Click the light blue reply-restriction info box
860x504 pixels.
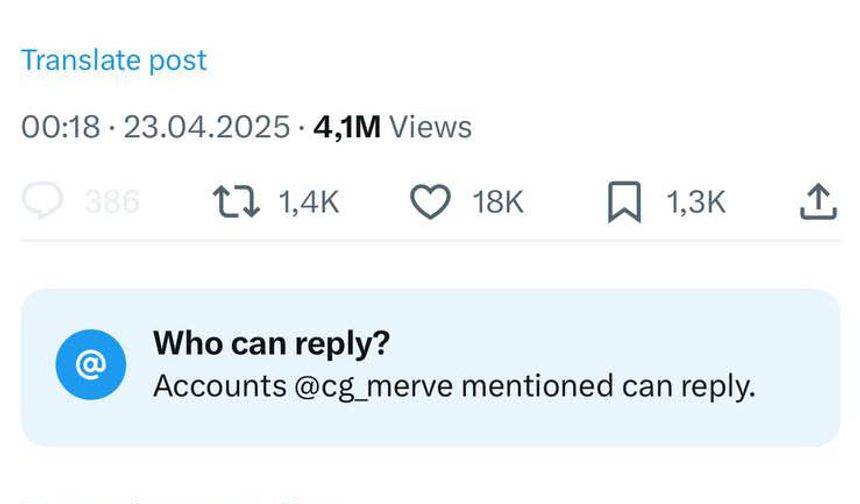pos(431,367)
